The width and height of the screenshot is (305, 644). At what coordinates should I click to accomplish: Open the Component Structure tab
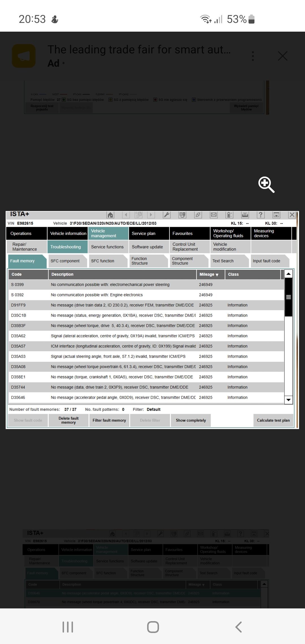tap(189, 261)
